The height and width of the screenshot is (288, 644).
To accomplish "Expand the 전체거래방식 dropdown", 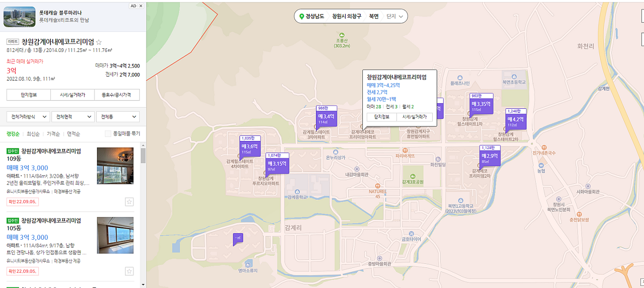I will pos(28,117).
